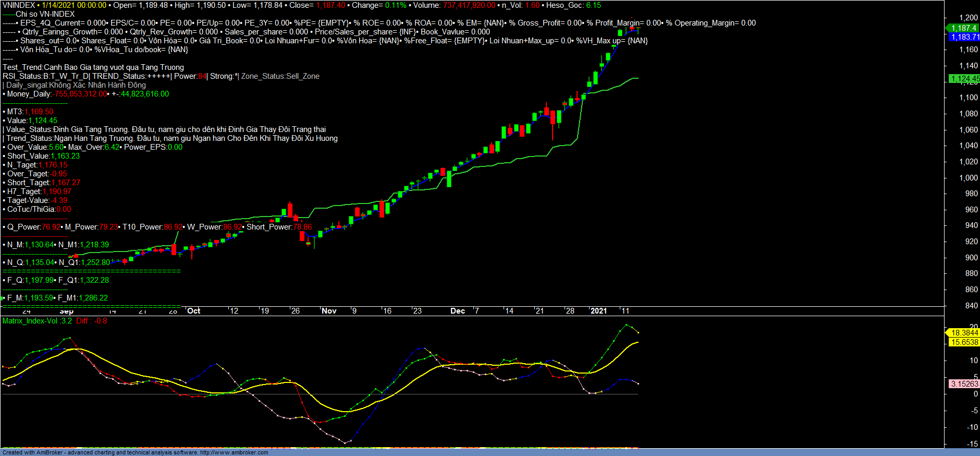The width and height of the screenshot is (980, 456).
Task: Select the VNINDEX symbol name in title
Action: 19,5
